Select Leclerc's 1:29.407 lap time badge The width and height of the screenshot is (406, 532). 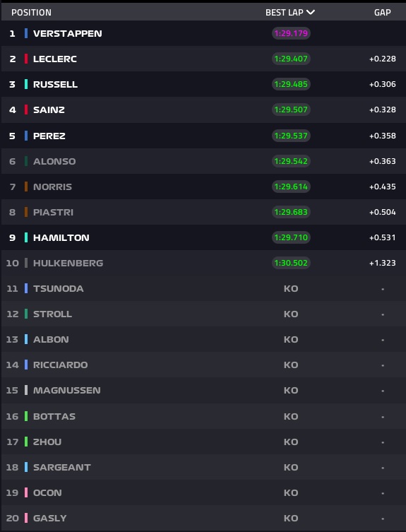point(291,59)
